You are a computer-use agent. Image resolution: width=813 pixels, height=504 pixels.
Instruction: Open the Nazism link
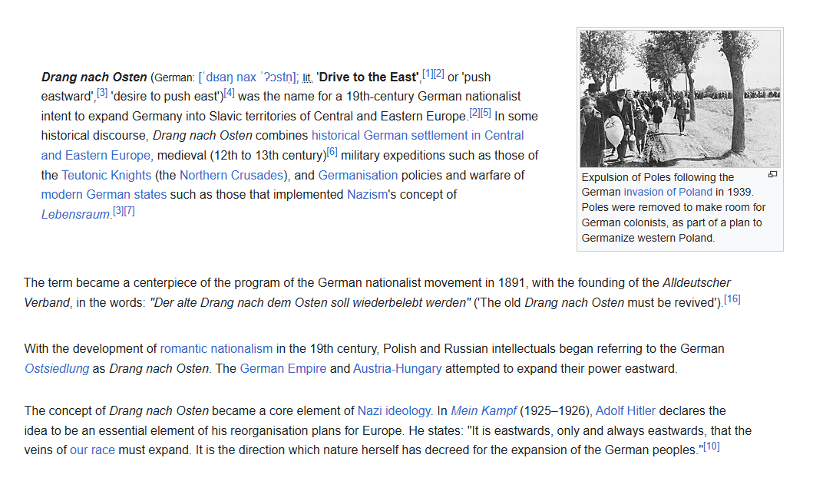[x=367, y=195]
